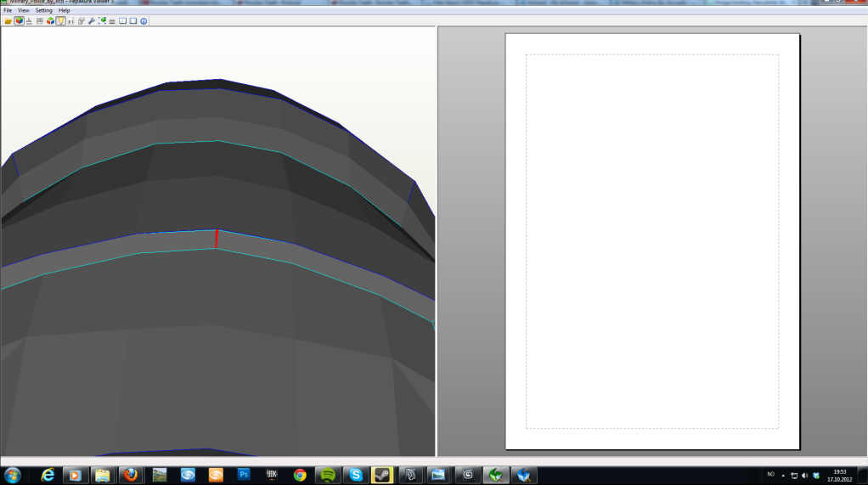The image size is (868, 485).
Task: Open the blue eye taskbar icon
Action: (188, 475)
